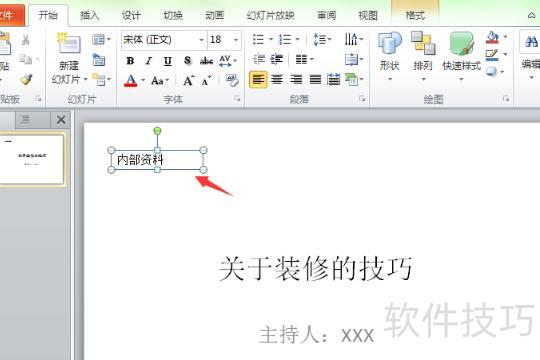Open the Shapes gallery (形状)
Viewport: 540px width, 360px height.
[390, 57]
